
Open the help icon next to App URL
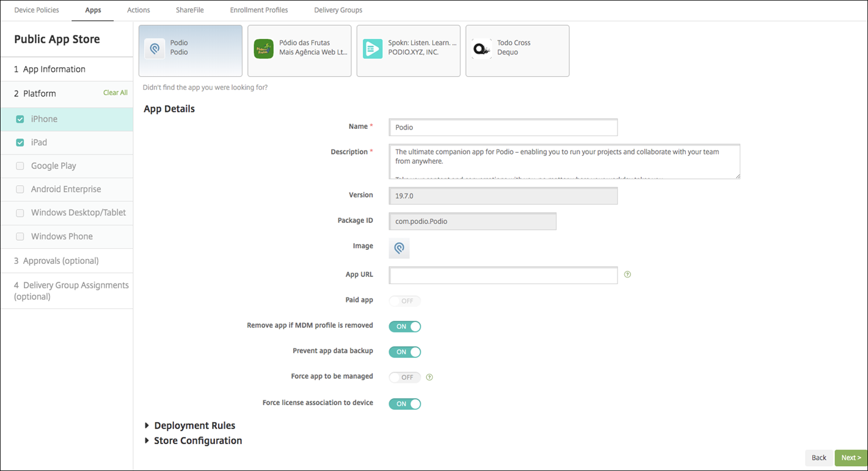pos(627,275)
